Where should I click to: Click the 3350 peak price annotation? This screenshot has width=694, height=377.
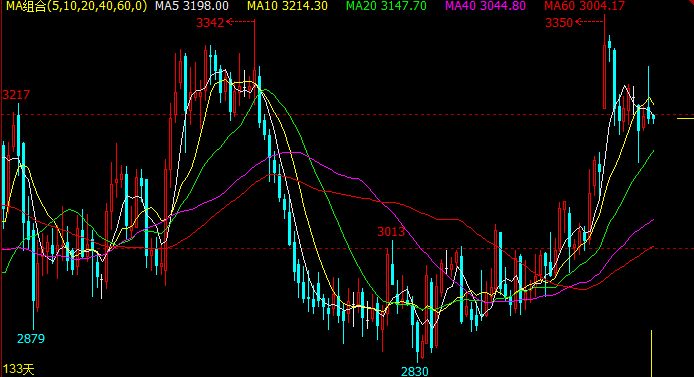pos(559,23)
